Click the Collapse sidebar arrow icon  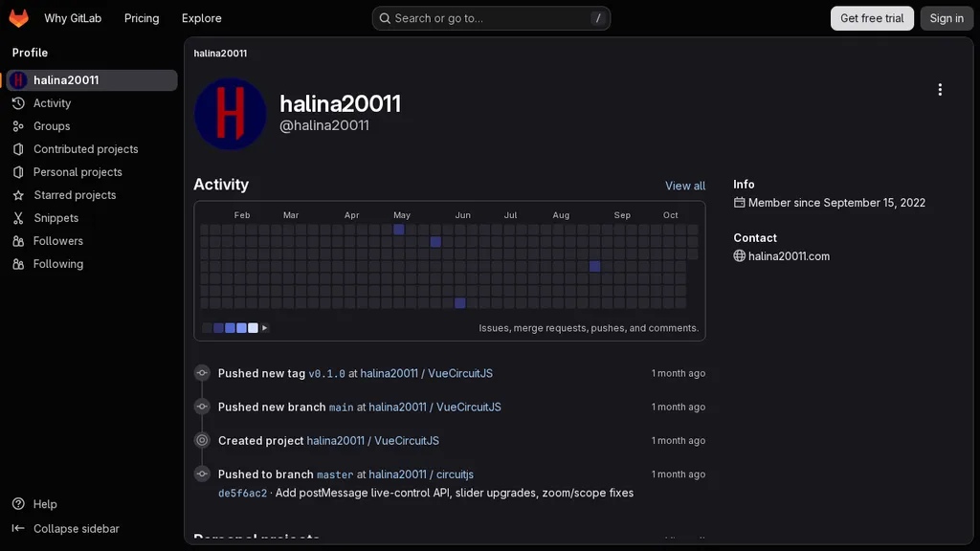pos(18,528)
